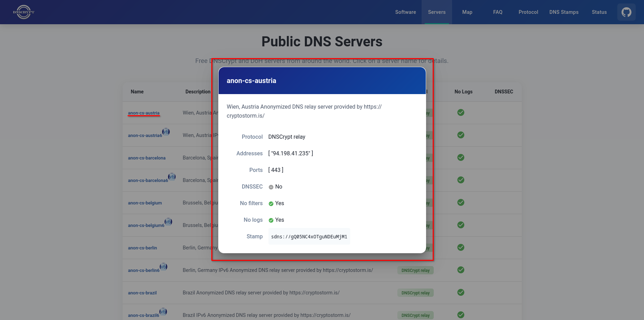Click the v6 badge on anon-cs-barcelona6
644x320 pixels.
point(172,177)
